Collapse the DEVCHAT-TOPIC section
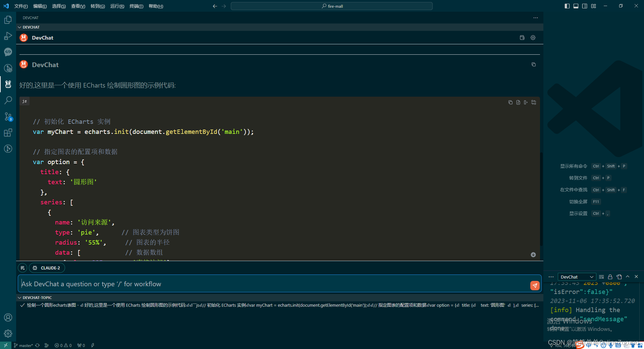This screenshot has height=349, width=644. click(280, 298)
